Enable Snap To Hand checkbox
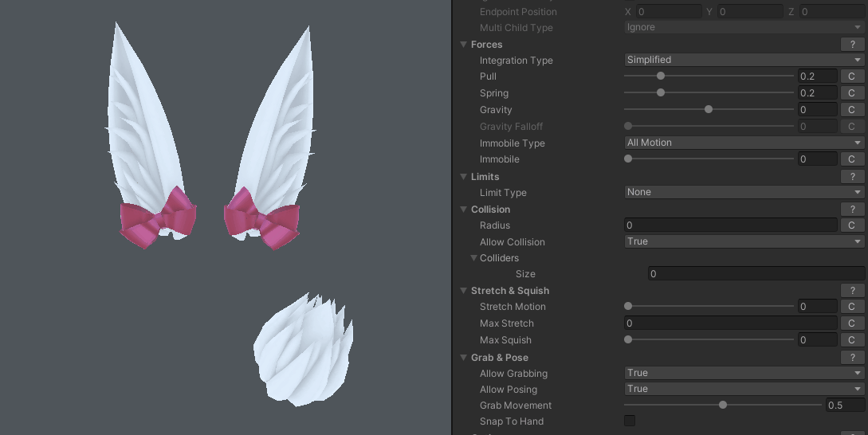 630,421
